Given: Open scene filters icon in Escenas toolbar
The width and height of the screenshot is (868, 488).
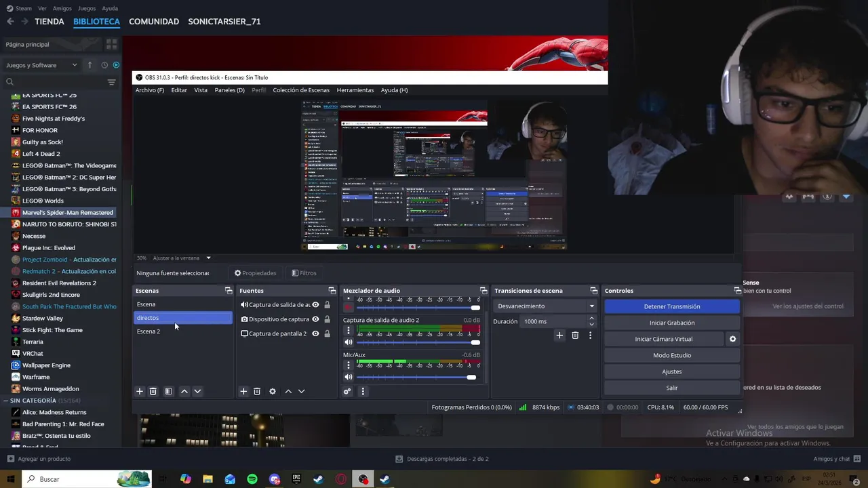Looking at the screenshot, I should pyautogui.click(x=169, y=391).
